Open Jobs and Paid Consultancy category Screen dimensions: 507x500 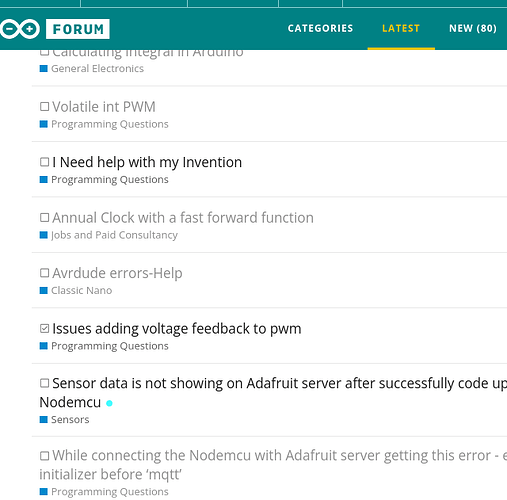pyautogui.click(x=114, y=235)
